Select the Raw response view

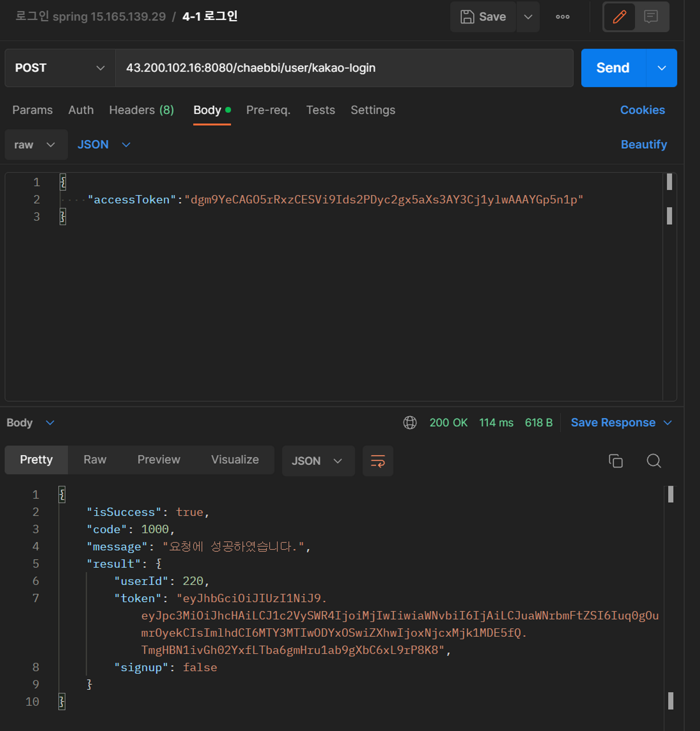pyautogui.click(x=95, y=460)
